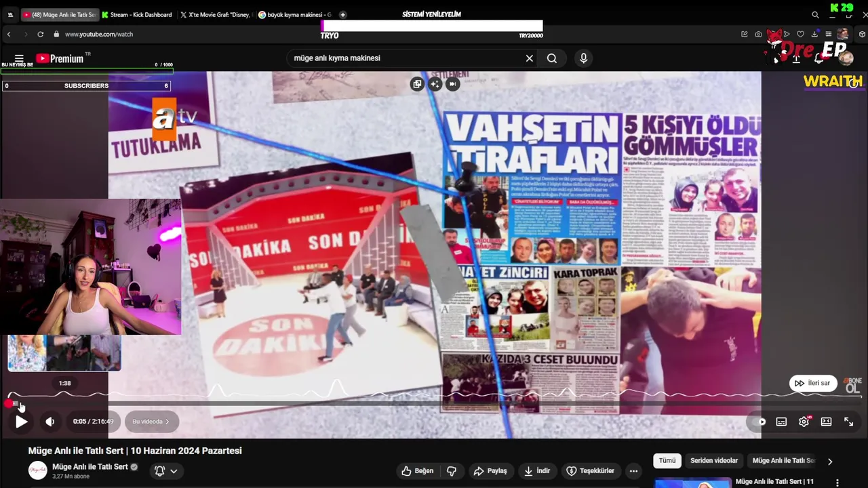Screen dimensions: 868x488
Task: Like the video with 'Beğen'
Action: [x=417, y=471]
